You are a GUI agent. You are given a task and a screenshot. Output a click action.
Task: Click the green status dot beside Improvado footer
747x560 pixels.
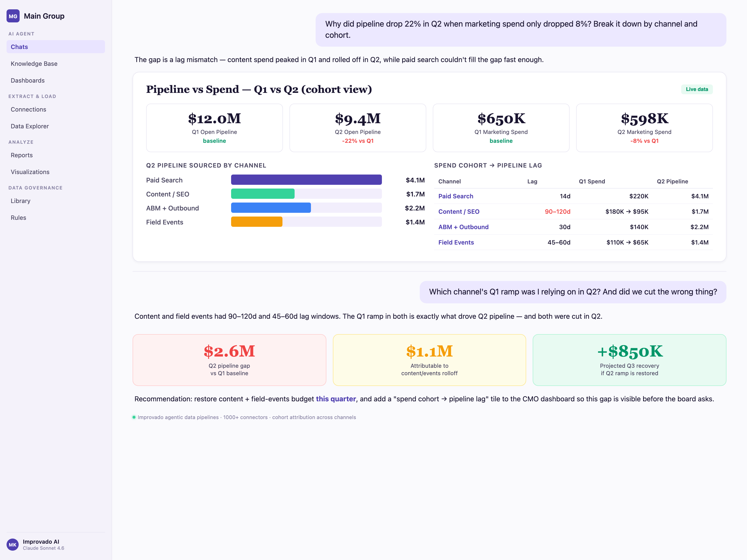134,417
